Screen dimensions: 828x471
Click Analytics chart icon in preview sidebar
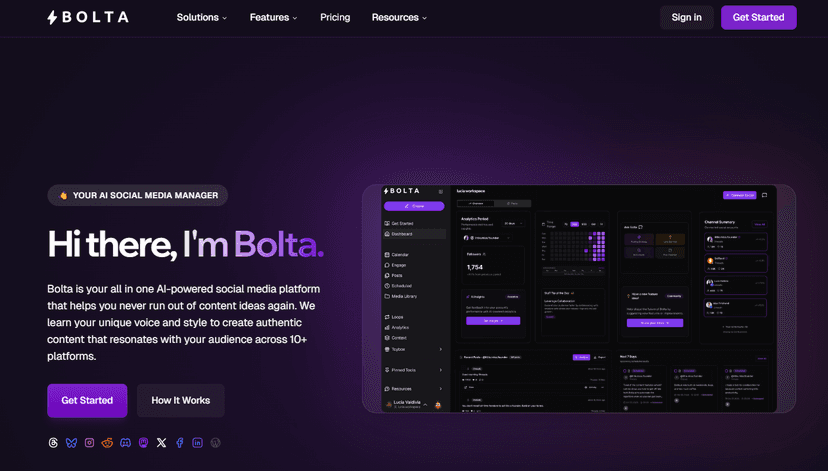click(387, 327)
